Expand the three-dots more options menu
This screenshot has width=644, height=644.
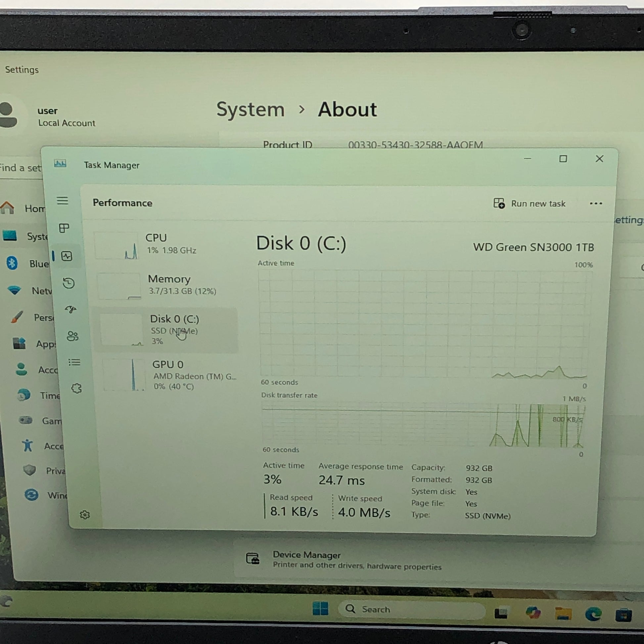pos(596,203)
